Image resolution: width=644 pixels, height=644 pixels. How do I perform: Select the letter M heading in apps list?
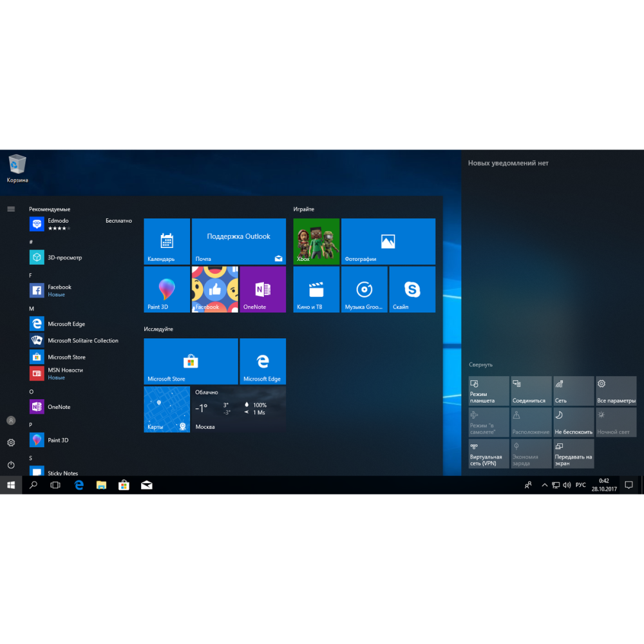30,309
